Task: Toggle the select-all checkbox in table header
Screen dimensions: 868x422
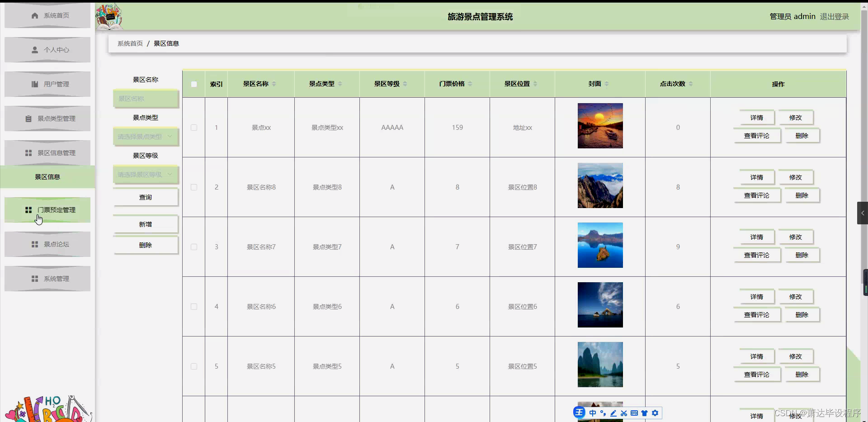Action: (x=194, y=84)
